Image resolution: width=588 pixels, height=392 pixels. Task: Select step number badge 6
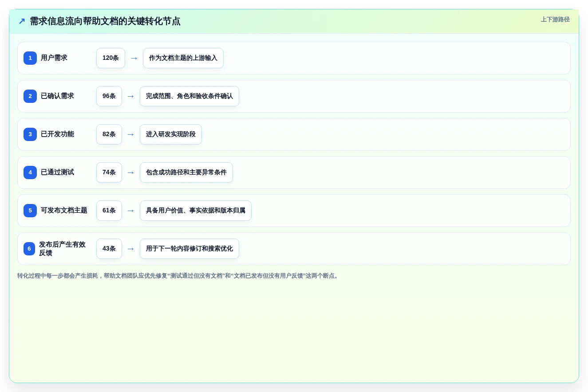coord(29,249)
